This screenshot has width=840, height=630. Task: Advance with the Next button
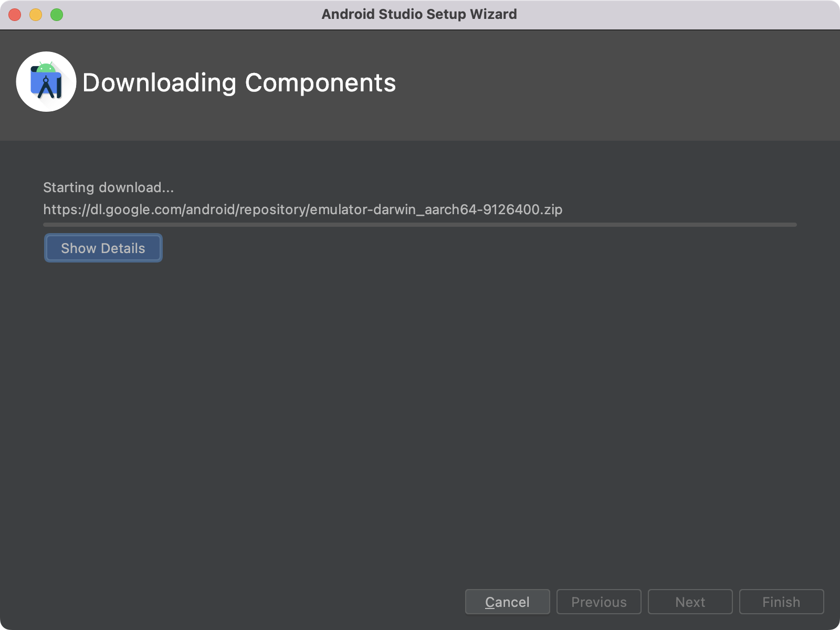689,602
